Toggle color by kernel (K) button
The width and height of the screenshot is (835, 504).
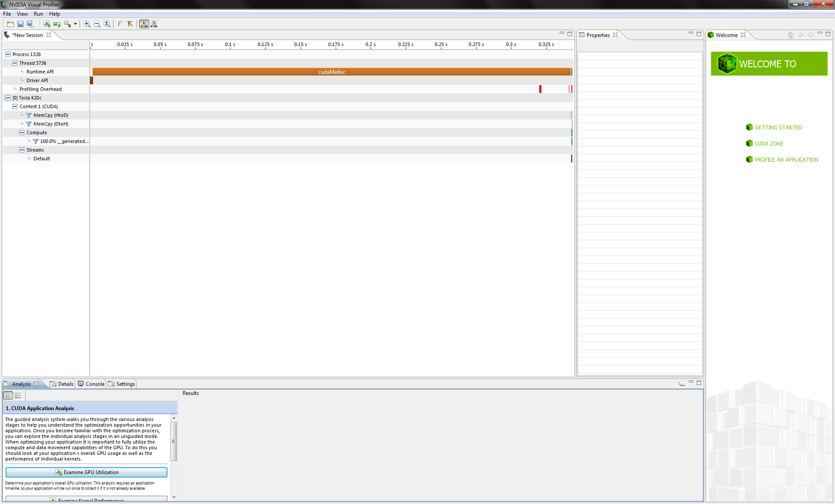pyautogui.click(x=144, y=24)
